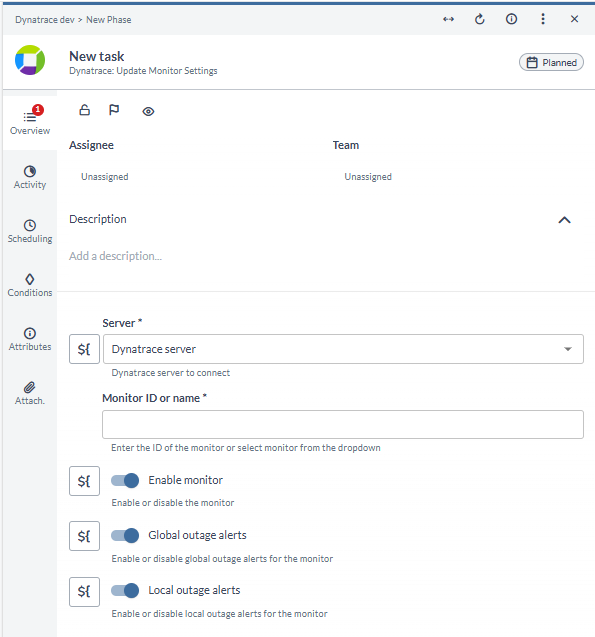Click variable ${ button for Local outage alerts
The width and height of the screenshot is (595, 637).
(x=84, y=592)
